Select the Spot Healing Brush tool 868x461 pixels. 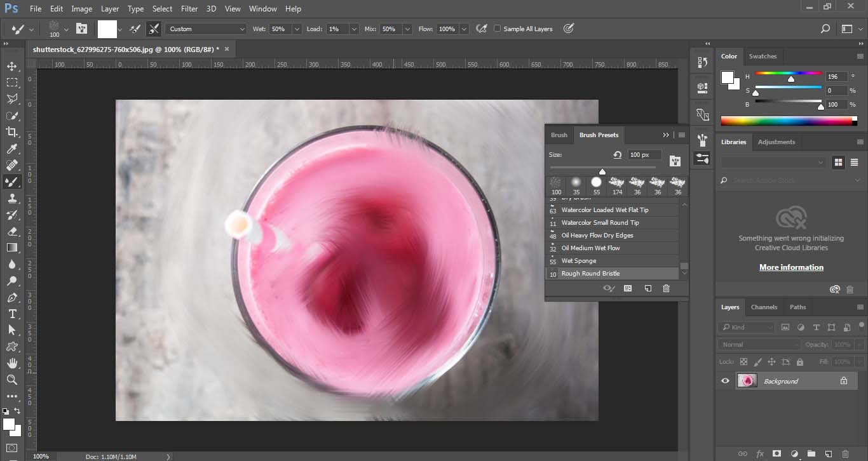11,165
